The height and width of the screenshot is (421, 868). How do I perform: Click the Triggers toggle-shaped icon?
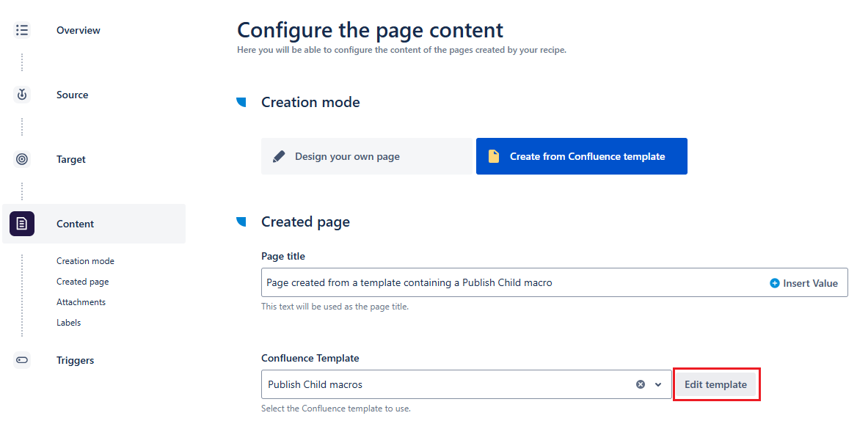(x=22, y=360)
